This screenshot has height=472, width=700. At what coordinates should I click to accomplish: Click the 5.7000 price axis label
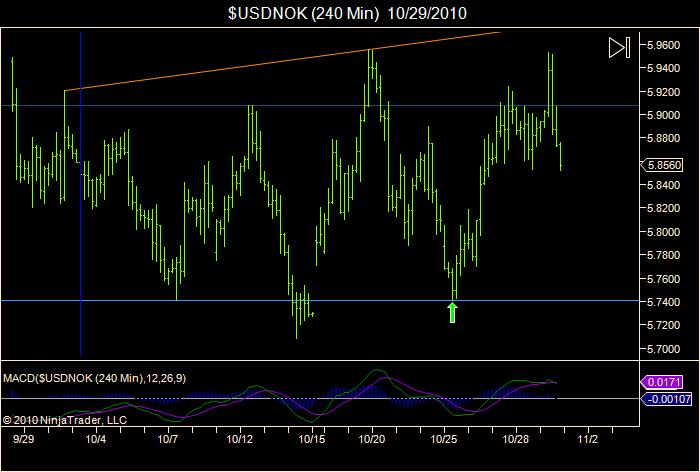click(x=663, y=349)
